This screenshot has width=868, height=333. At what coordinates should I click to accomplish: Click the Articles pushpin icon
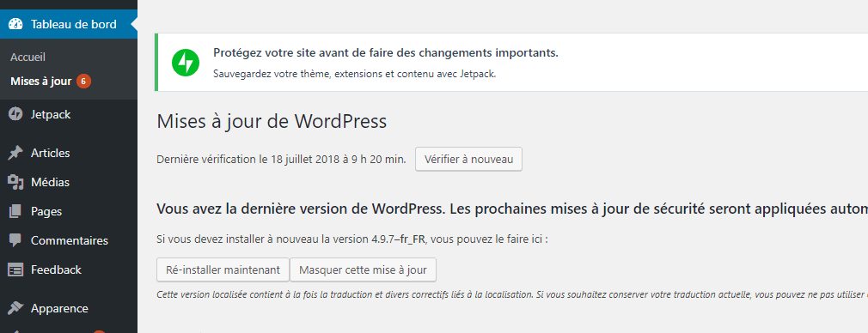[x=15, y=153]
